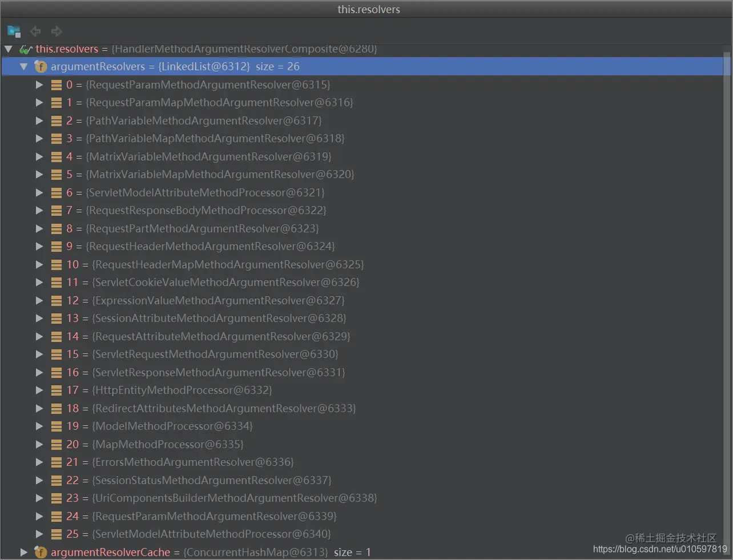Viewport: 733px width, 560px height.
Task: Expand element 1 RequestParamMapMethodArgumentResolver
Action: pyautogui.click(x=39, y=103)
